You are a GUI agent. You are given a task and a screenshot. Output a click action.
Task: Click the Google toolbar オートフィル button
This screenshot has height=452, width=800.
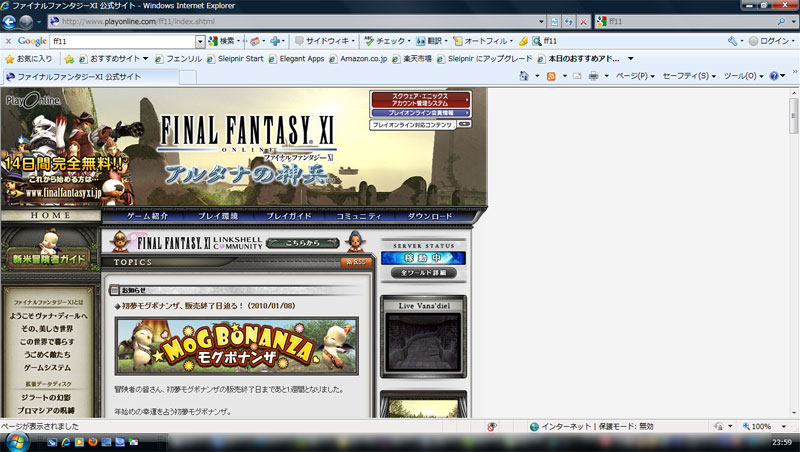pos(483,41)
